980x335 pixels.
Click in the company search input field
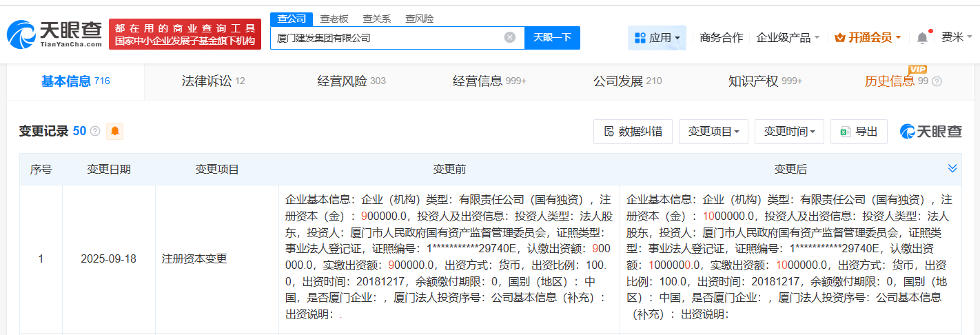click(386, 38)
